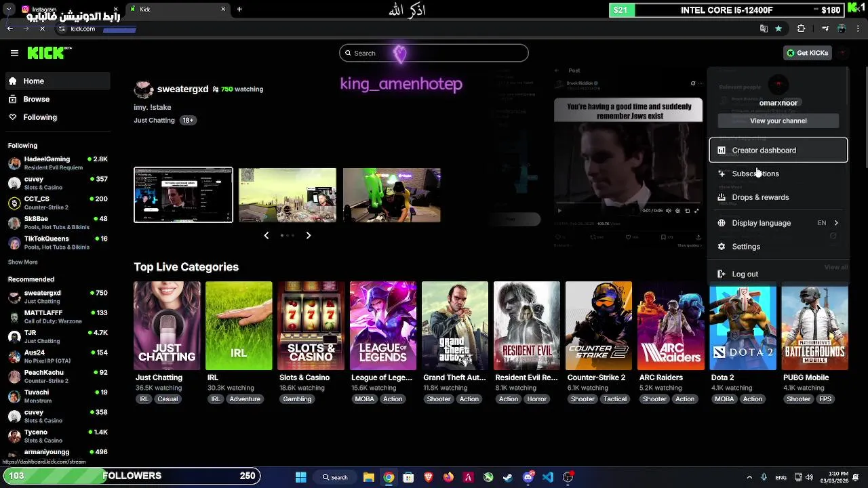Screen dimensions: 868x488
Task: Open TJR in Recommended list
Action: click(x=58, y=336)
